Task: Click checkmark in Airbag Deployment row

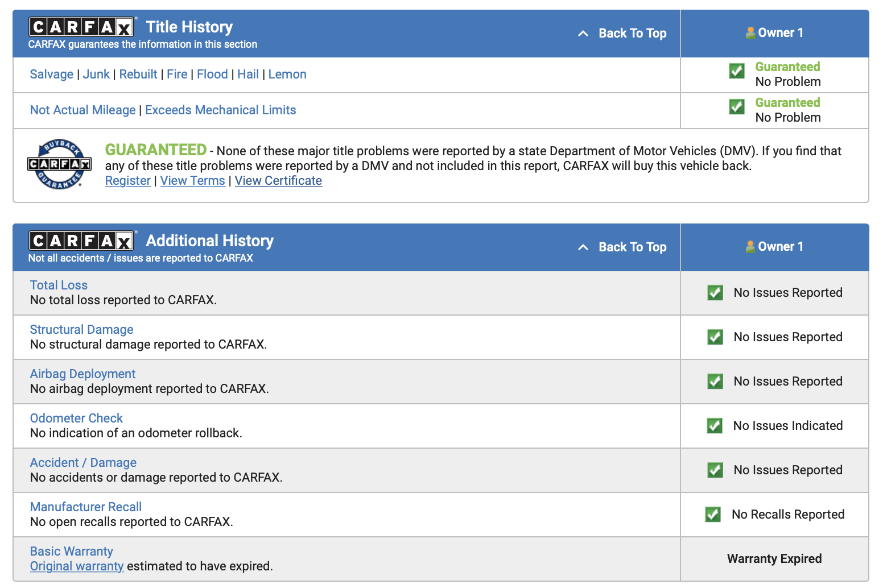Action: (715, 381)
